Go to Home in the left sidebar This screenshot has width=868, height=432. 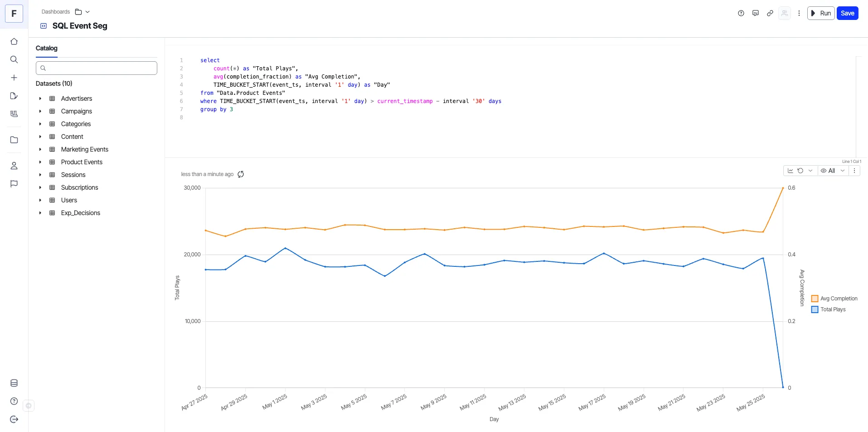tap(14, 41)
